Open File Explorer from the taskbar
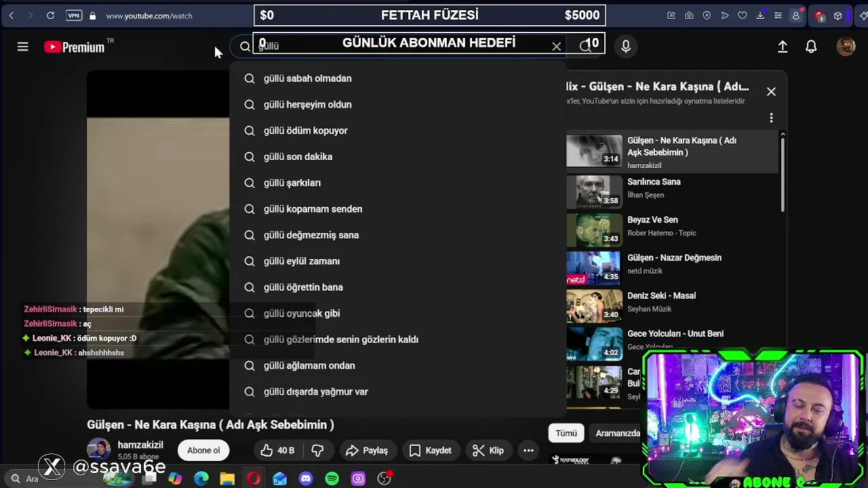The width and height of the screenshot is (868, 488). (227, 479)
